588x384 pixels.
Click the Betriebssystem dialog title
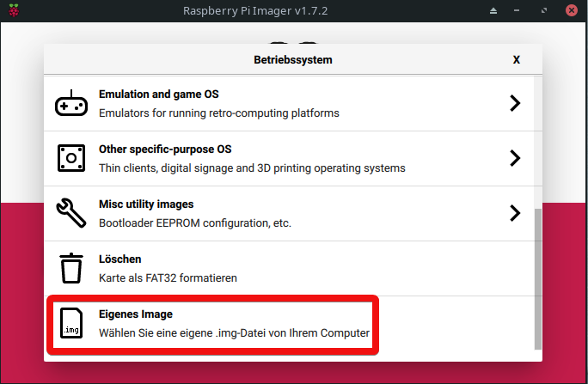293,60
